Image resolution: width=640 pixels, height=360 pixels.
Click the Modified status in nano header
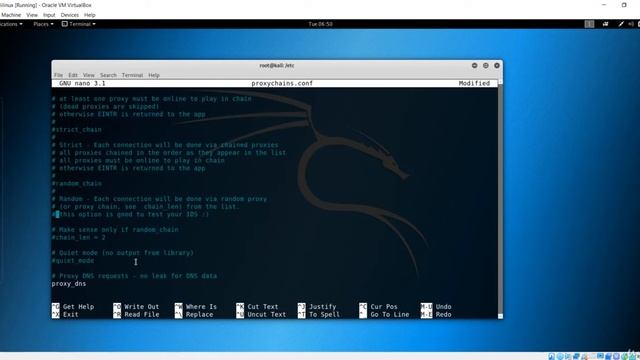474,83
